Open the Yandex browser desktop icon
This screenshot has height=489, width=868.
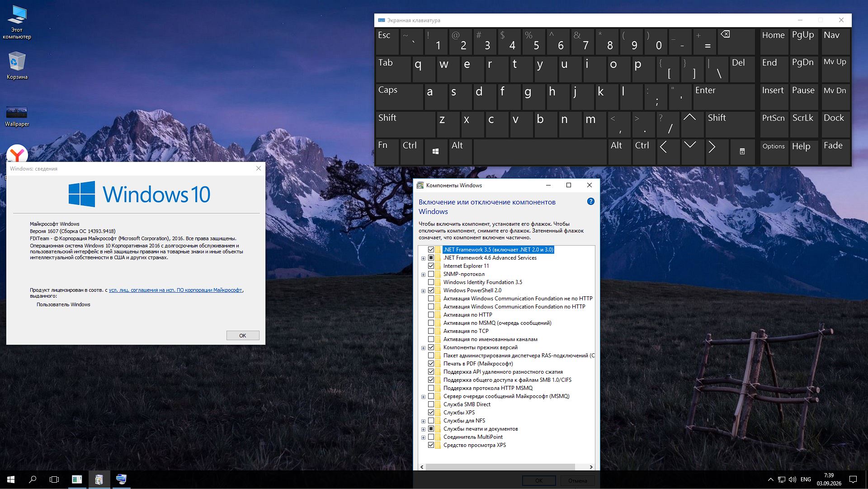[17, 154]
